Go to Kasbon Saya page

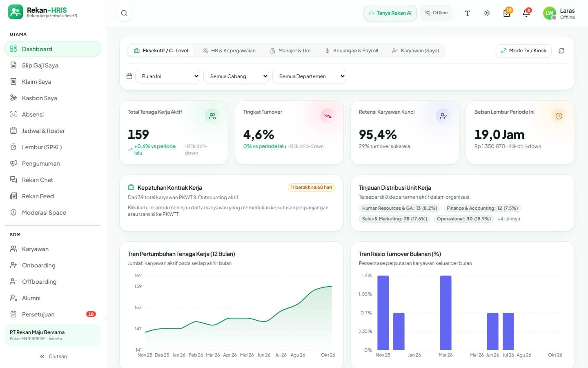click(x=53, y=98)
